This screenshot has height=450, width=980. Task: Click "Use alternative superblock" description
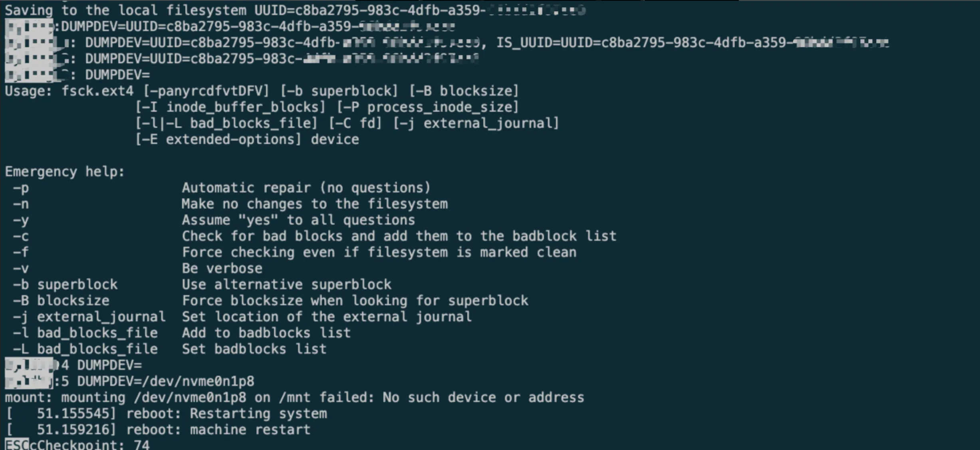286,285
